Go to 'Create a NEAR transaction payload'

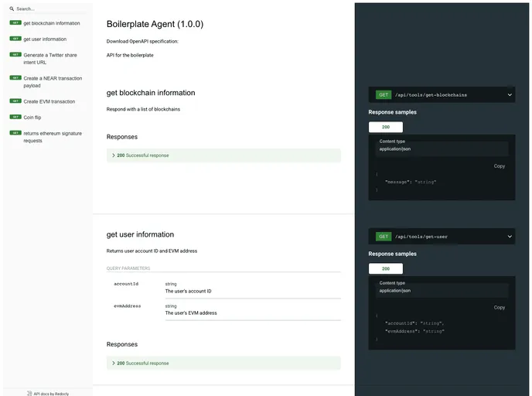(x=53, y=82)
